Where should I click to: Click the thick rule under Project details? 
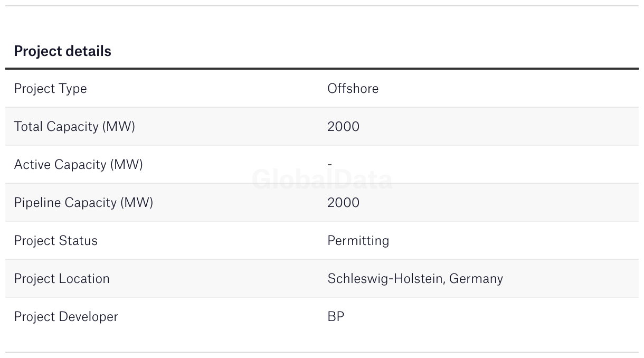pyautogui.click(x=322, y=69)
